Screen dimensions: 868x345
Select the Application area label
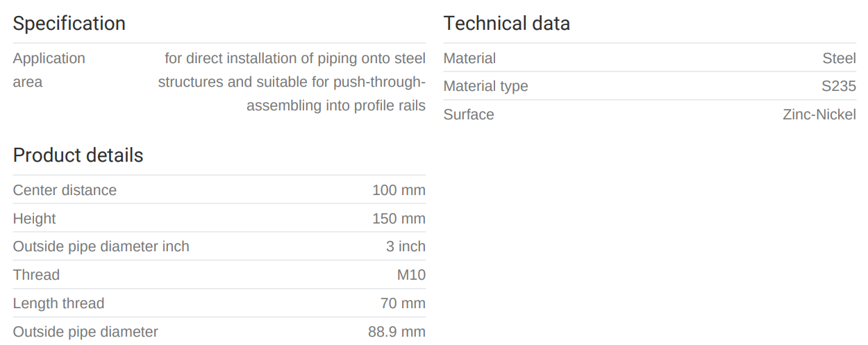pos(49,70)
